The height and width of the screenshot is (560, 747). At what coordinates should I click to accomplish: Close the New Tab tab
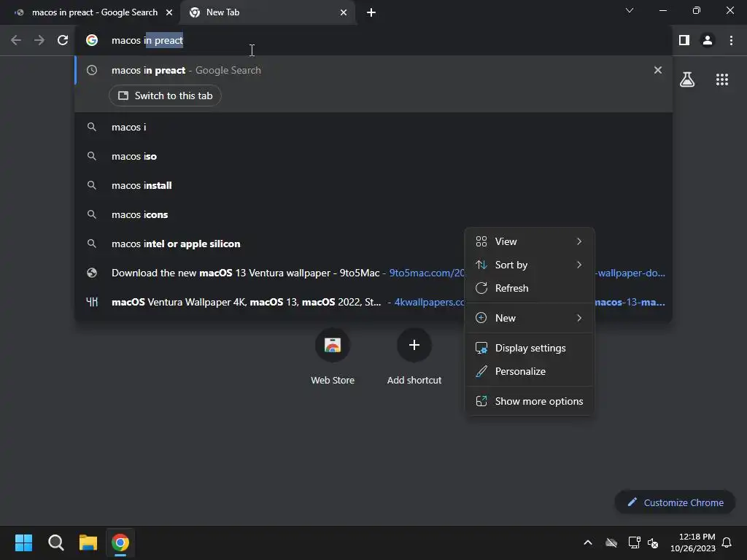coord(344,12)
